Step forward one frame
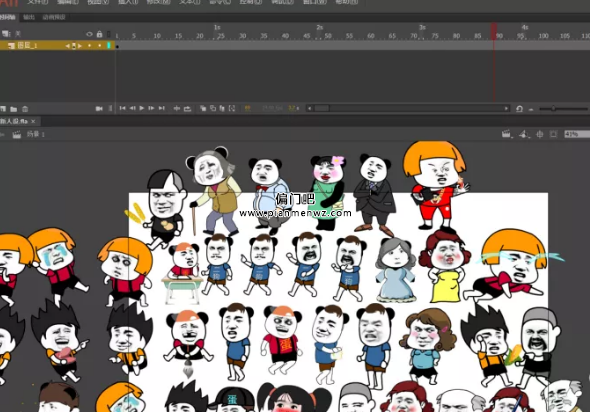Screen dimensions: 590x412 tap(151, 108)
